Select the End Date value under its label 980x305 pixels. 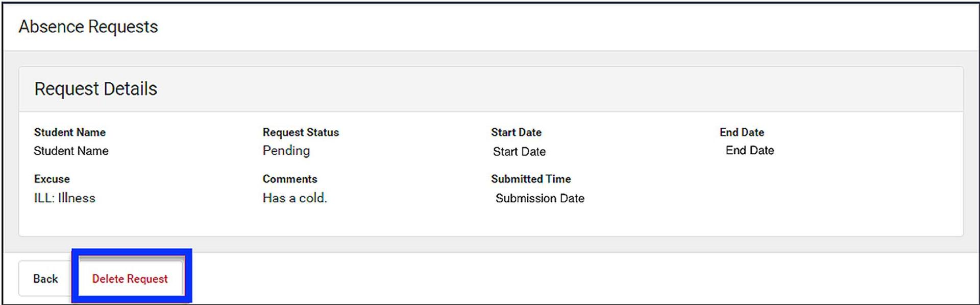click(750, 150)
